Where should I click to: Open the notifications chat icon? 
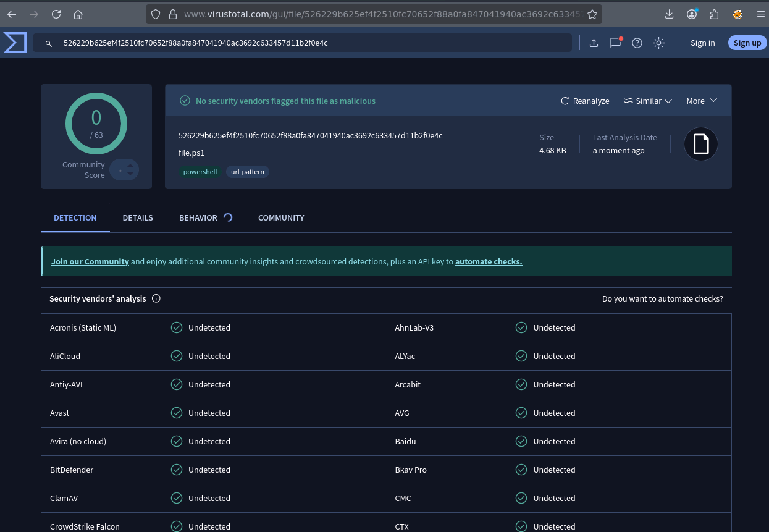click(615, 43)
